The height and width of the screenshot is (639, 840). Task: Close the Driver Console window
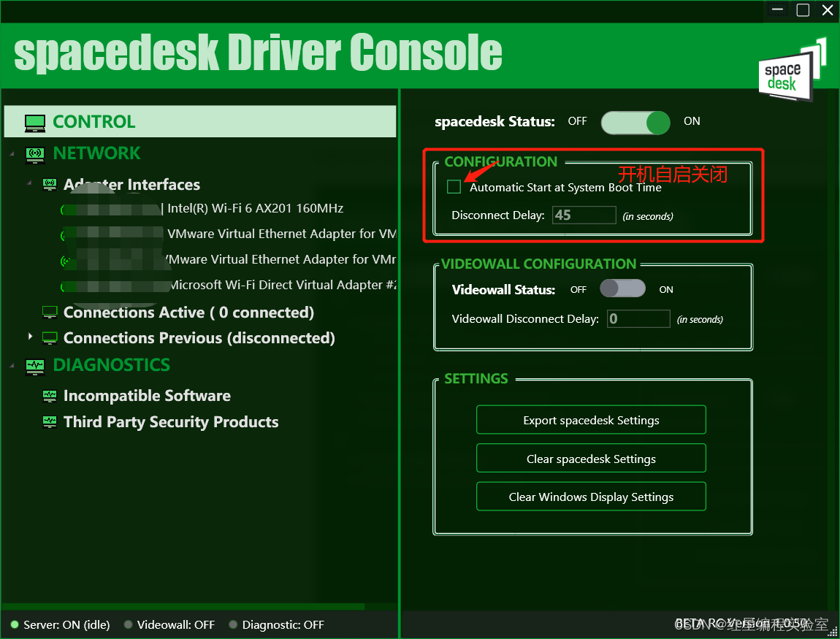[x=828, y=9]
